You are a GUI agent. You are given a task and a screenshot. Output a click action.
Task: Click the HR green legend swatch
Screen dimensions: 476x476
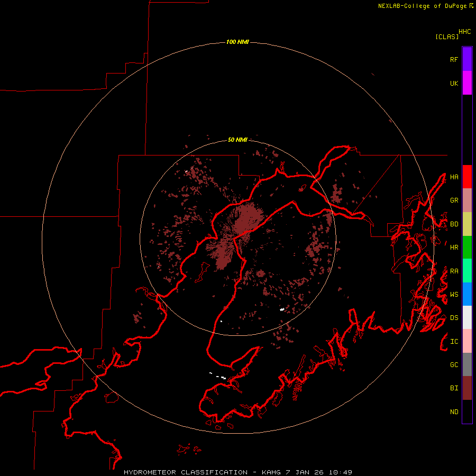click(467, 247)
